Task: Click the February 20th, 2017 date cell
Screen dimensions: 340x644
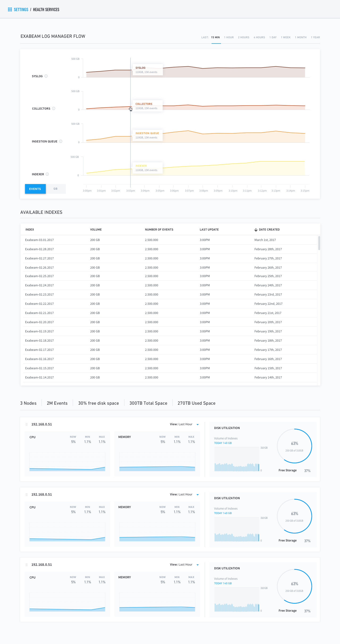Action: coord(268,322)
